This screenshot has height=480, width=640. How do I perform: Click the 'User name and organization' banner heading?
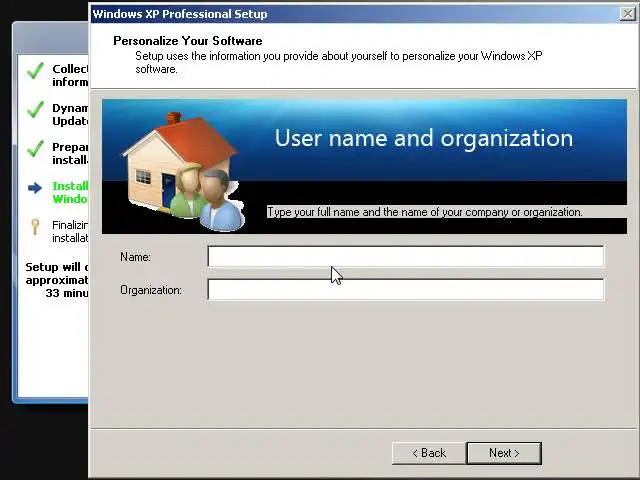coord(424,138)
